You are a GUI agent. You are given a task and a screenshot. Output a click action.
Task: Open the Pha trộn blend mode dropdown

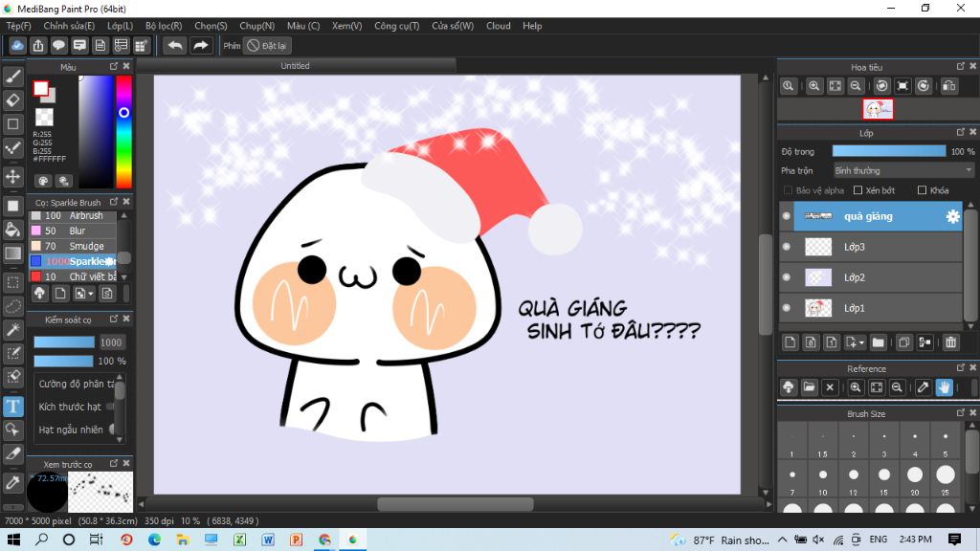[903, 170]
